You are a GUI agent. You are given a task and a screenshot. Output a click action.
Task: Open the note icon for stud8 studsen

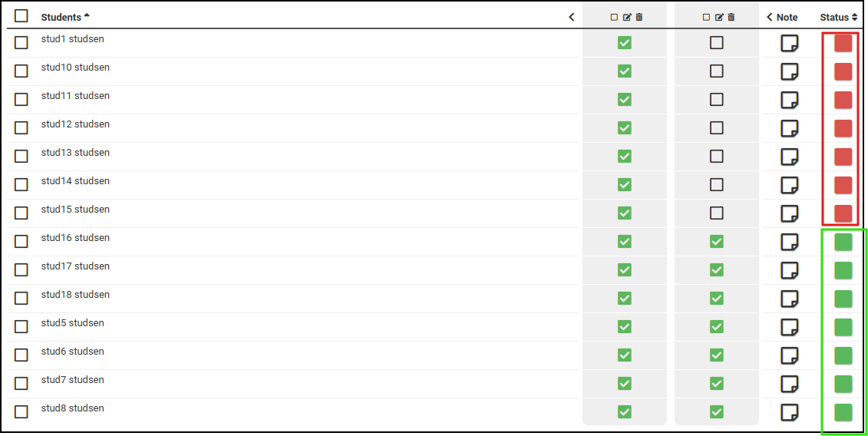coord(789,413)
